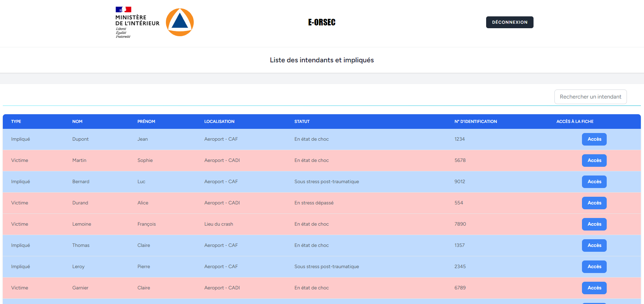Open Accès for Thomas Claire
The image size is (644, 304).
(594, 245)
